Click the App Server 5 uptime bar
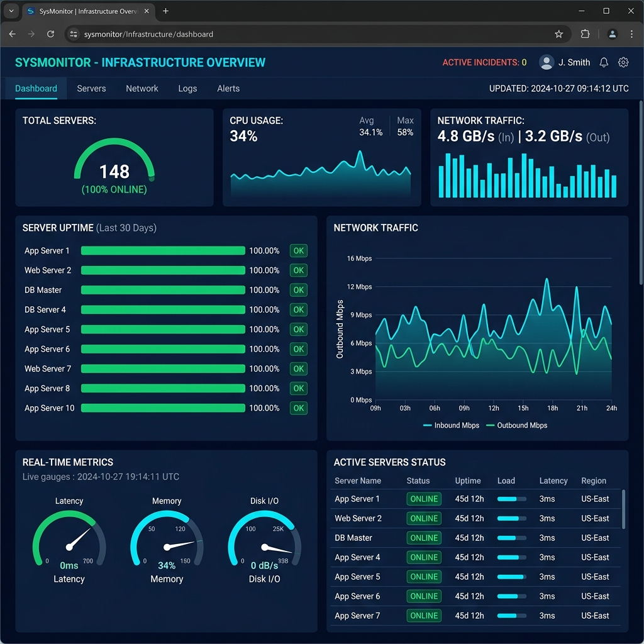 [x=163, y=330]
